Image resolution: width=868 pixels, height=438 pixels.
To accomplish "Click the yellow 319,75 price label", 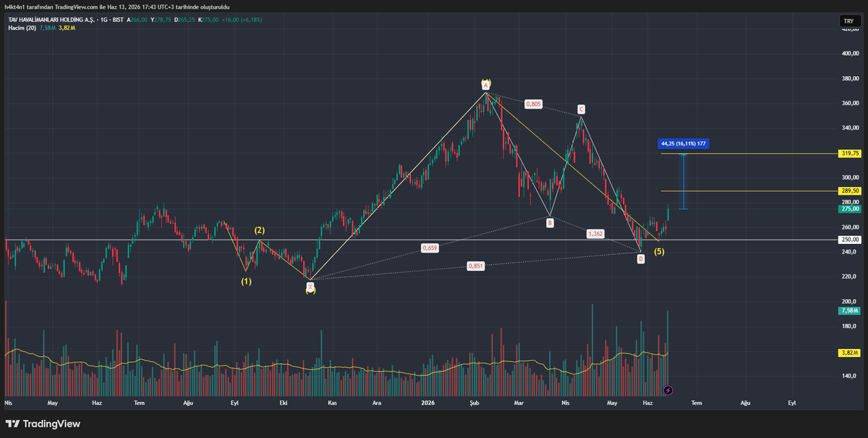I will 850,153.
